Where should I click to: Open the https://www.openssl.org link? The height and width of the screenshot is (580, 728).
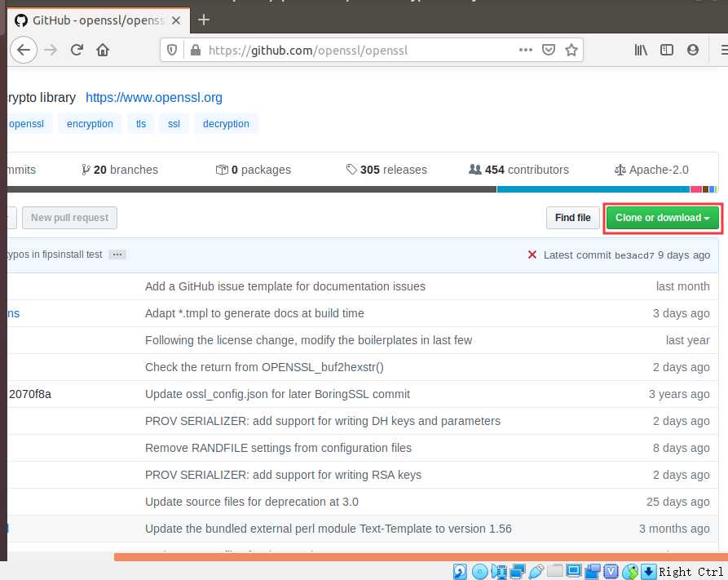154,98
